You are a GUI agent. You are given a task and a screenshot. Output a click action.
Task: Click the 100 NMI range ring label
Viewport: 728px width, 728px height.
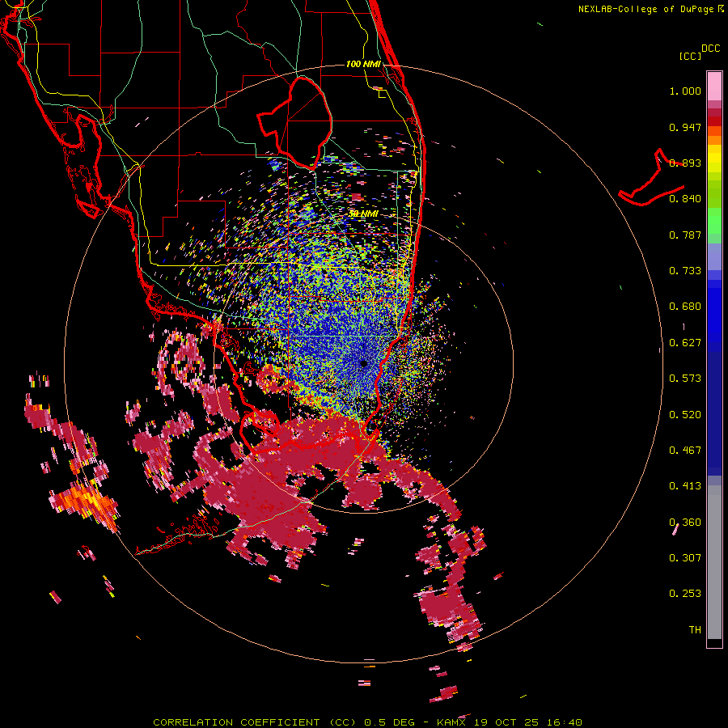coord(363,64)
